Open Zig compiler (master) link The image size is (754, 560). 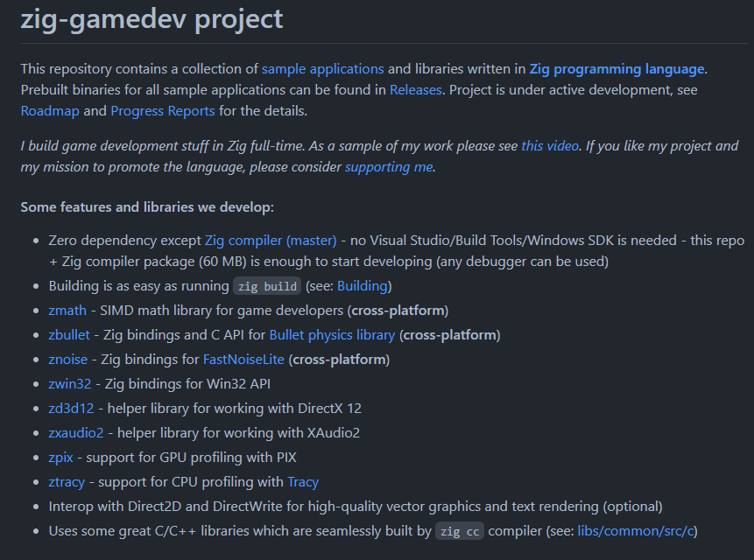point(271,240)
